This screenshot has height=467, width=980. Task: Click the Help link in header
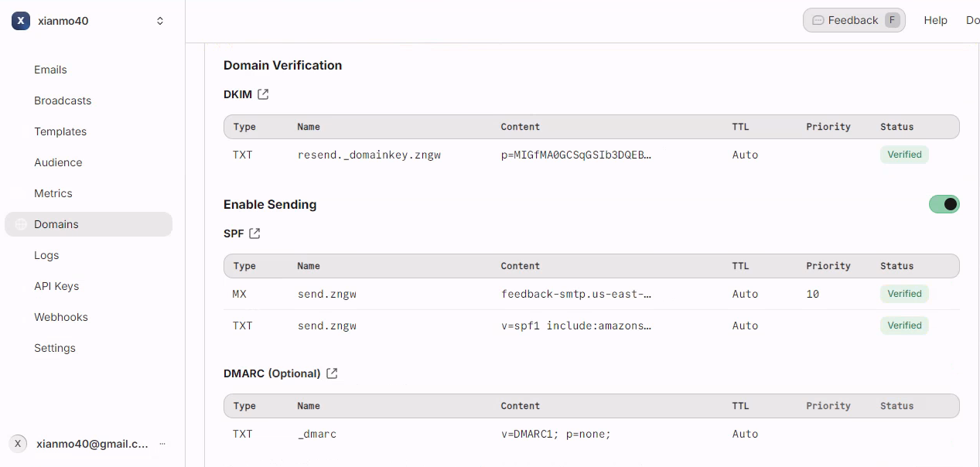click(x=935, y=20)
